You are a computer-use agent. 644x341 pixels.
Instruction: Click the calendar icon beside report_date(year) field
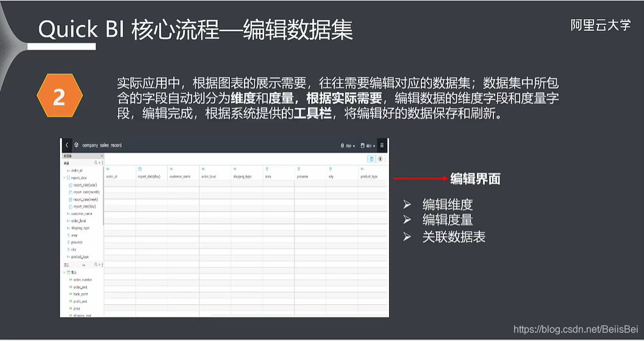tap(71, 185)
